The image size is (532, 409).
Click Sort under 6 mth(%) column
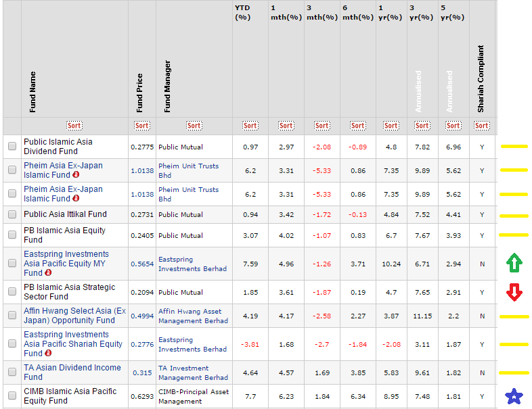point(358,126)
